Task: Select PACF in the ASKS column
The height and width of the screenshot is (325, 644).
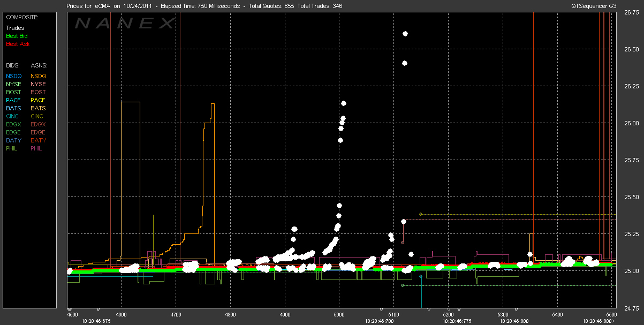Action: pyautogui.click(x=39, y=100)
